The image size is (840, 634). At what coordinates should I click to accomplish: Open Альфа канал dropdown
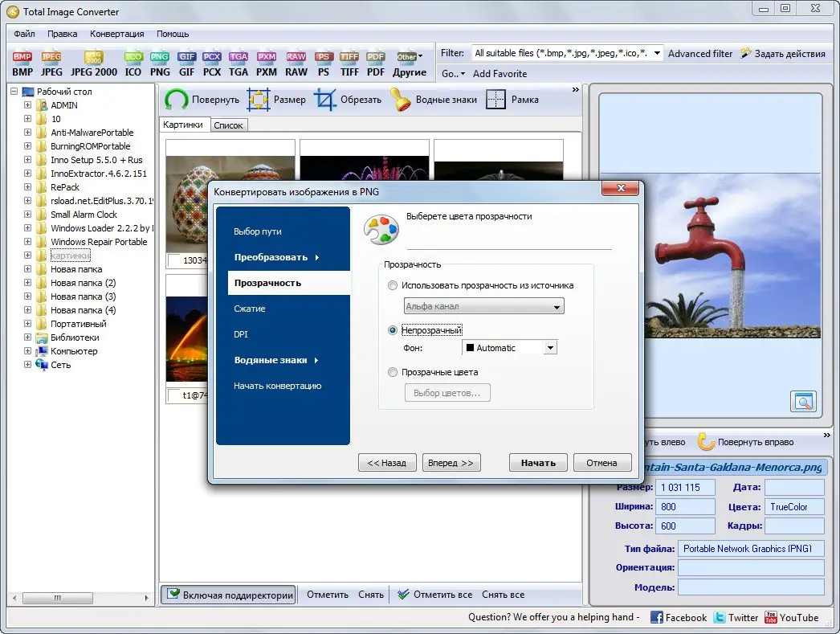pos(483,306)
